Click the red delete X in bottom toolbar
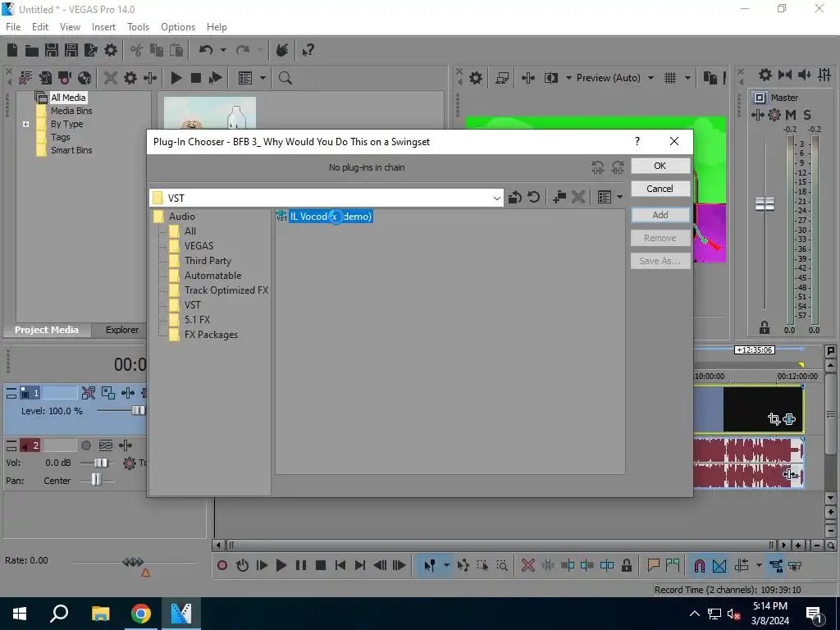The height and width of the screenshot is (630, 840). click(527, 565)
